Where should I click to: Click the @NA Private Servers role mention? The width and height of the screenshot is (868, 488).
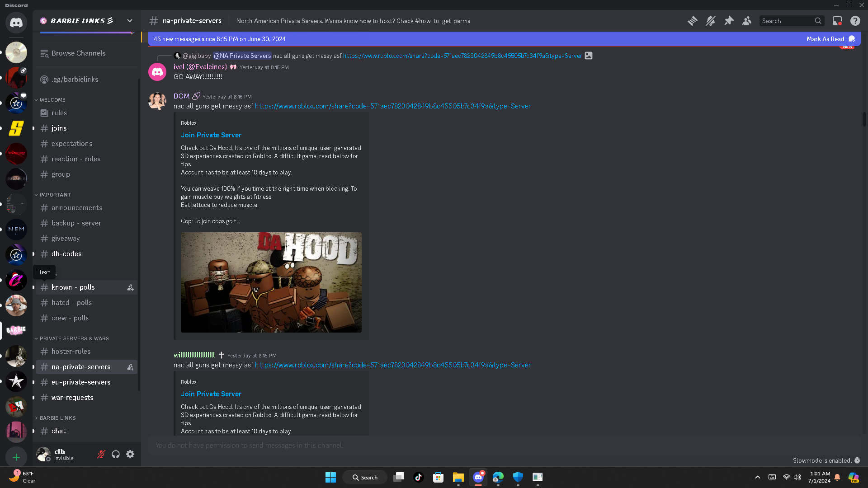(x=242, y=56)
